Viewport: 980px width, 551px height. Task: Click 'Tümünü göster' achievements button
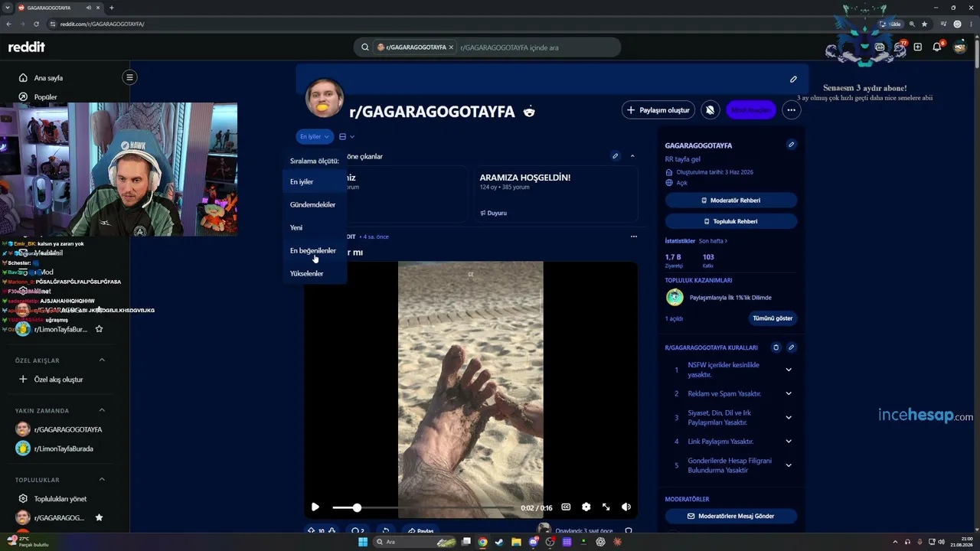pos(773,318)
